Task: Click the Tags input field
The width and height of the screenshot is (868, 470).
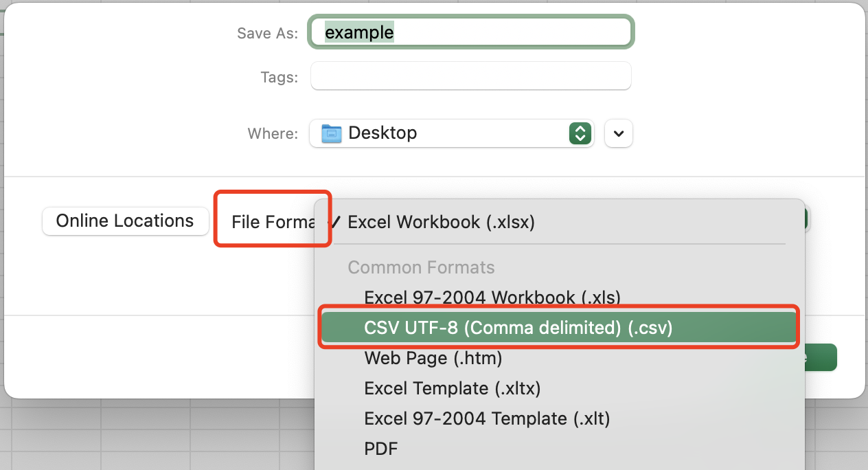Action: tap(471, 76)
